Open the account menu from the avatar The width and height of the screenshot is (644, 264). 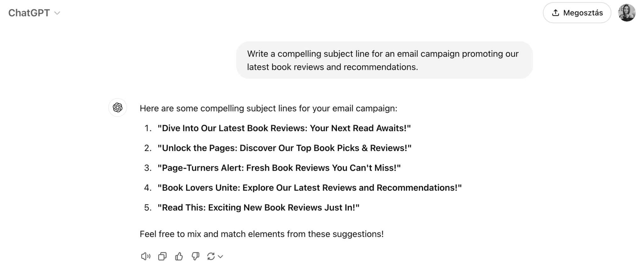click(626, 13)
